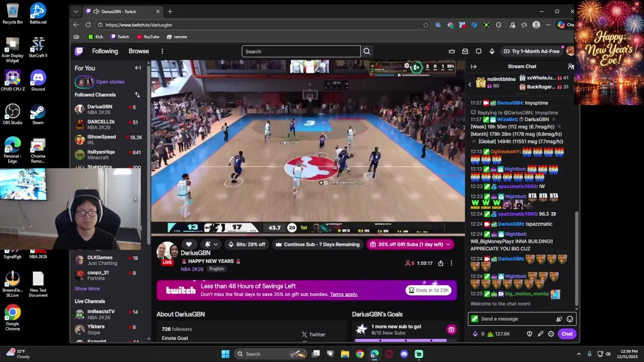Image resolution: width=644 pixels, height=362 pixels.
Task: Click the party celebration icon in chat box
Action: coord(559,319)
